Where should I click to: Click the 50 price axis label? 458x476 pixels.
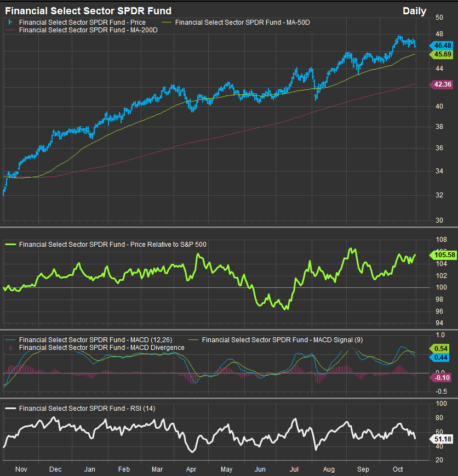[439, 18]
